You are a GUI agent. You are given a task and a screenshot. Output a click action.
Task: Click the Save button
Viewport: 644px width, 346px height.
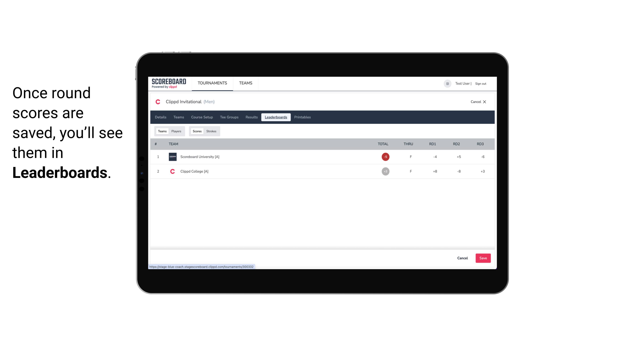pos(483,258)
